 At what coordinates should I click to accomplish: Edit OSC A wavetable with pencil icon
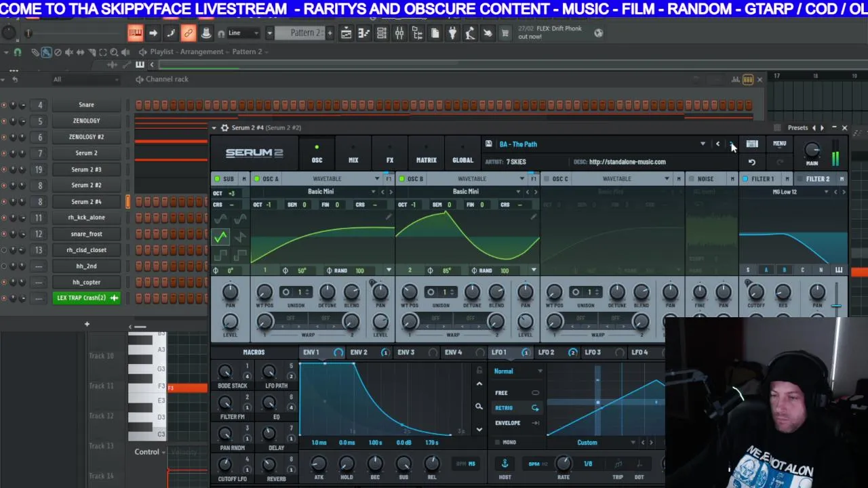388,217
